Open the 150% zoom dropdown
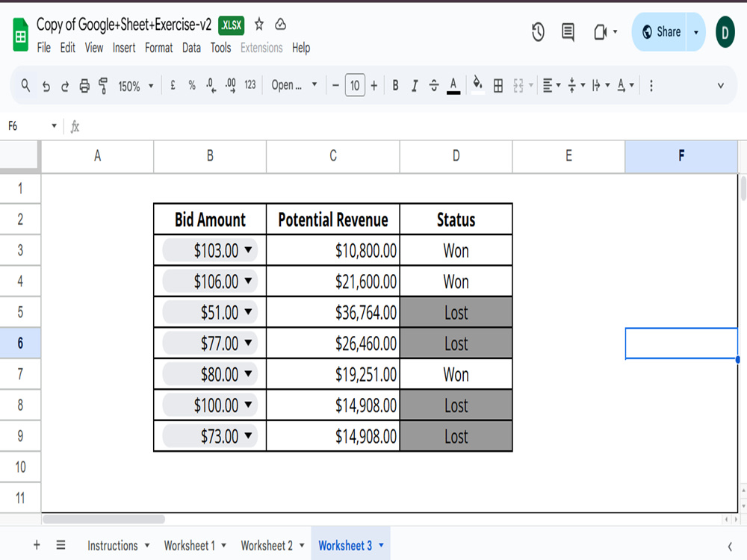 [136, 86]
